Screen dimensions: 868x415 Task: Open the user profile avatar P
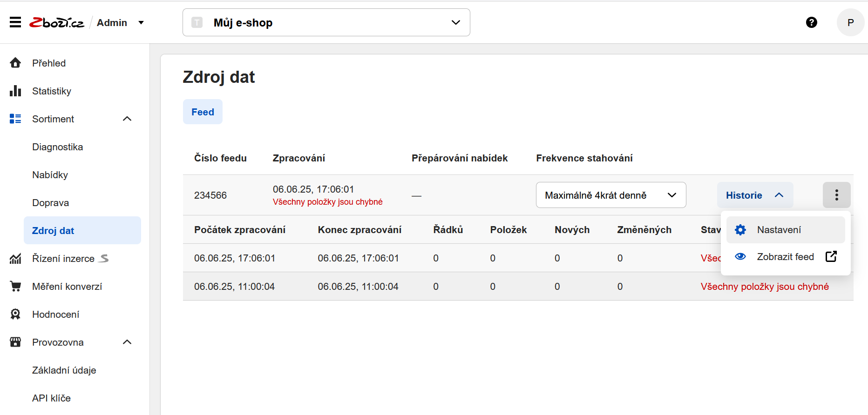(x=850, y=22)
